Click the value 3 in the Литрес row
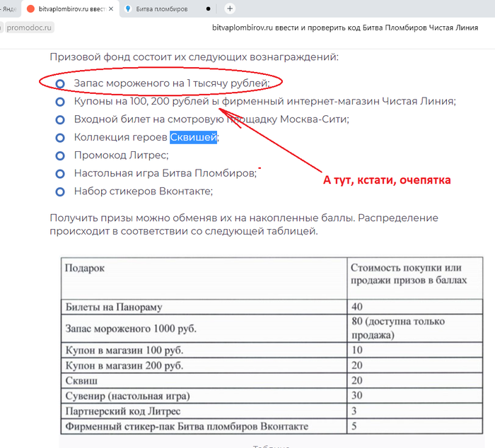The width and height of the screenshot is (495, 448). click(x=354, y=411)
